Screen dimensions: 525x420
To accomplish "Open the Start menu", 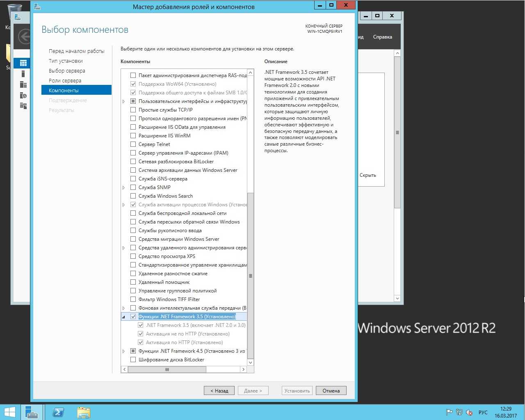I will (x=9, y=412).
